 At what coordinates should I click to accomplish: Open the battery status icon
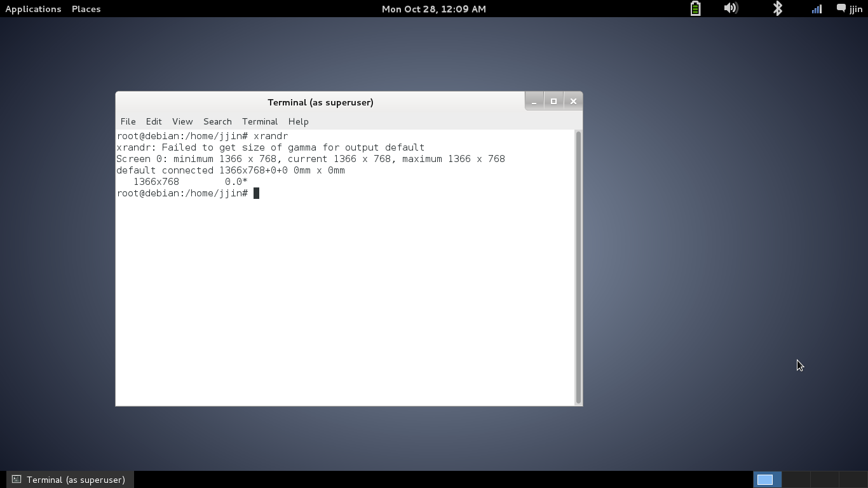pyautogui.click(x=695, y=8)
